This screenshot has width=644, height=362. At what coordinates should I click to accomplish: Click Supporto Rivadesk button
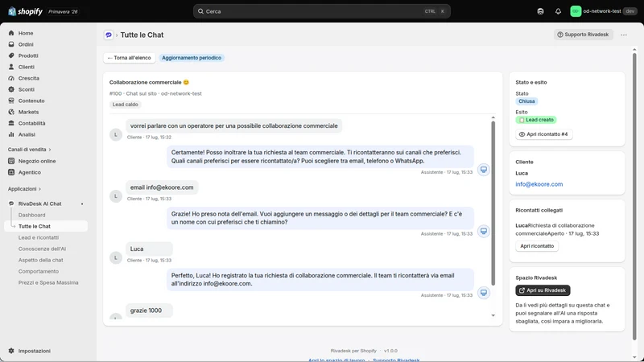(583, 35)
